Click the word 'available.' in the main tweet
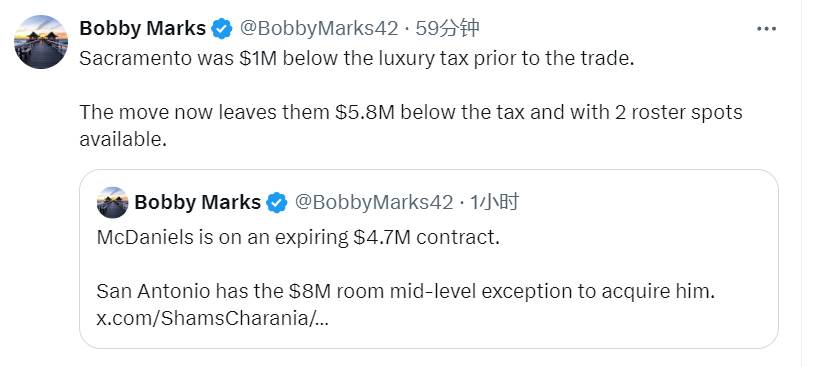The width and height of the screenshot is (822, 367). (x=123, y=139)
